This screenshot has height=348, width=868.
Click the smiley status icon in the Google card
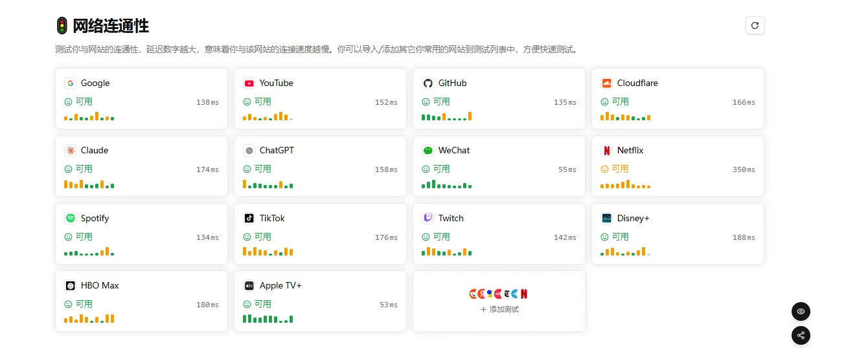[x=68, y=102]
